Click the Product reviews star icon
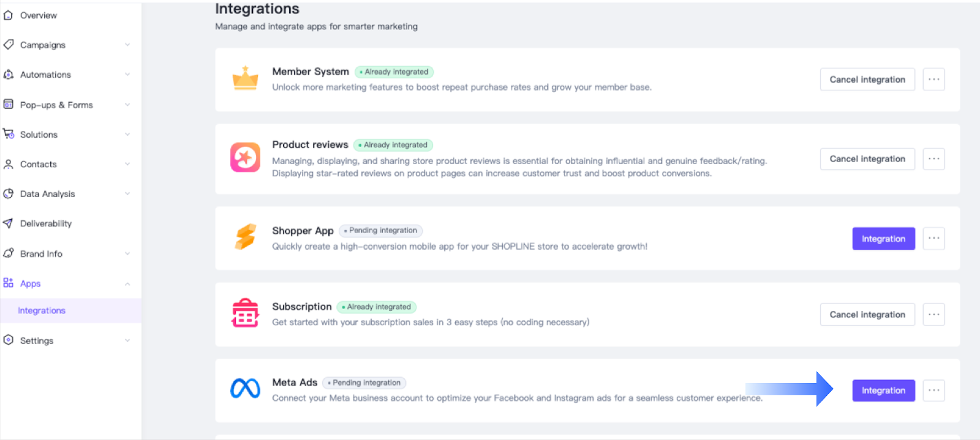The width and height of the screenshot is (980, 440). pyautogui.click(x=245, y=158)
